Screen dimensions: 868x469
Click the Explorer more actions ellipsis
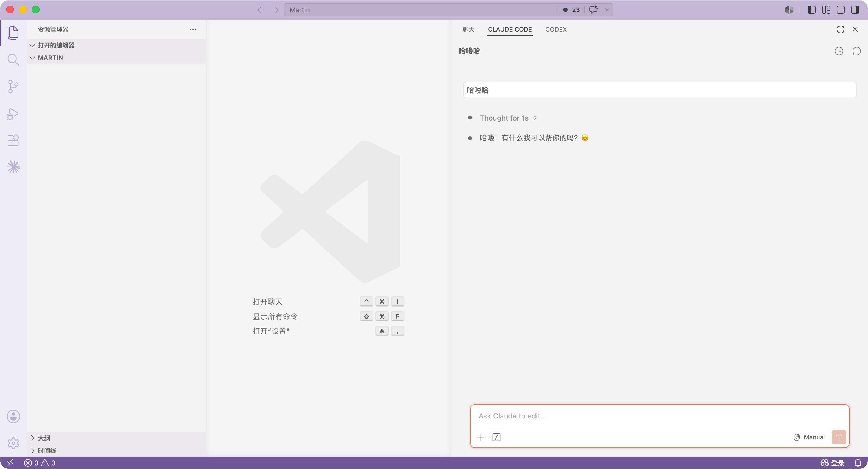click(x=193, y=29)
